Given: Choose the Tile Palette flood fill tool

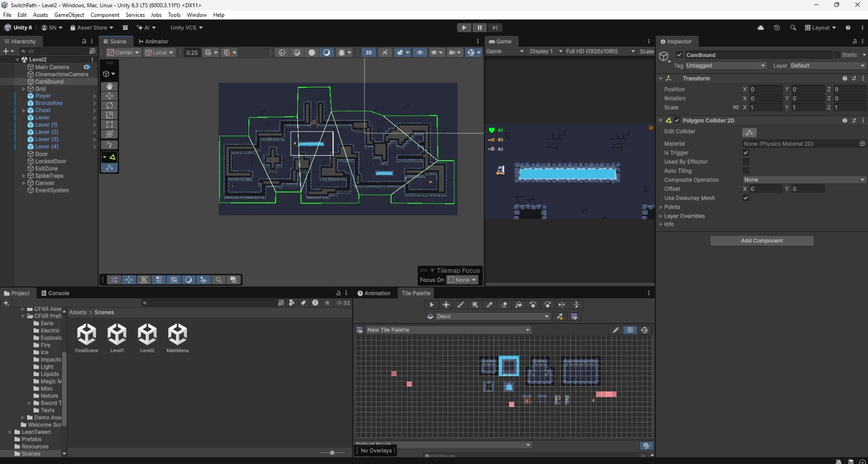Looking at the screenshot, I should (x=519, y=304).
